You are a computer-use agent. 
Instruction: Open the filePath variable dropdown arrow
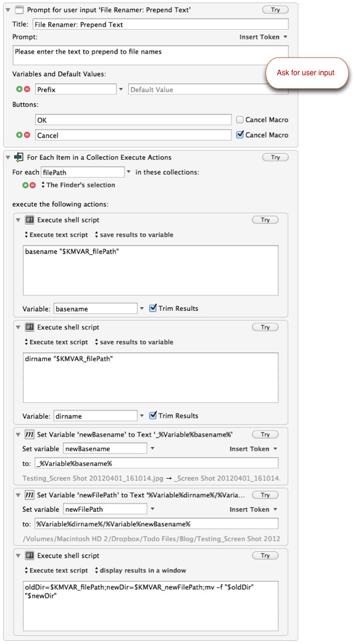point(128,172)
